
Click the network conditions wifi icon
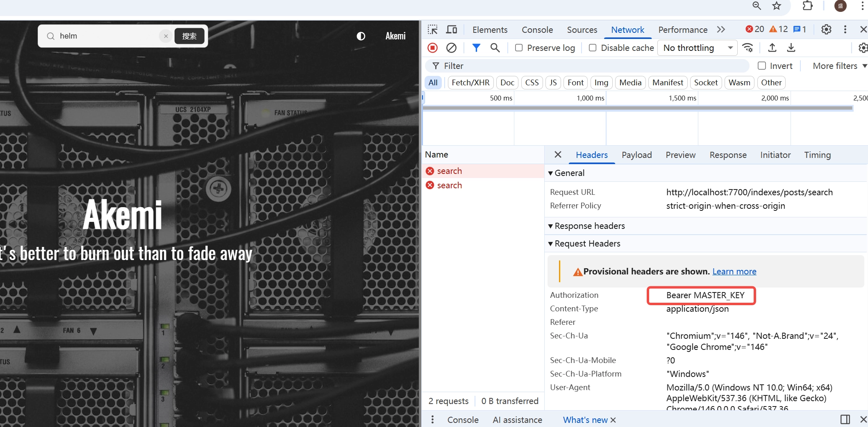click(748, 48)
